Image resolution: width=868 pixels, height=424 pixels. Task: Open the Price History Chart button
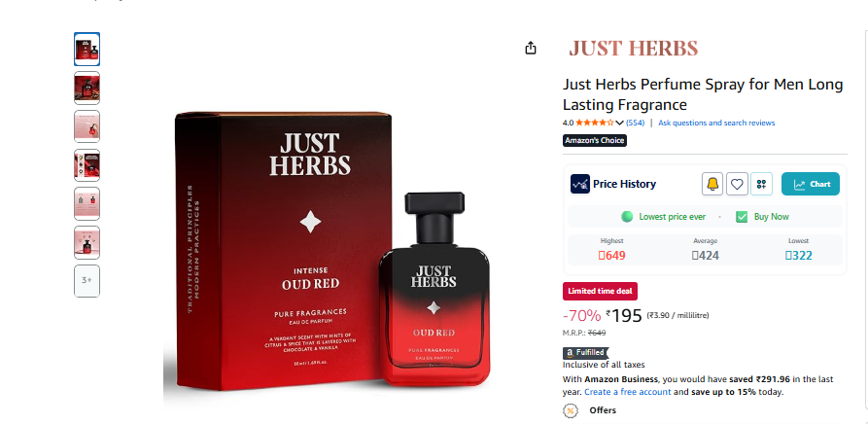(811, 184)
